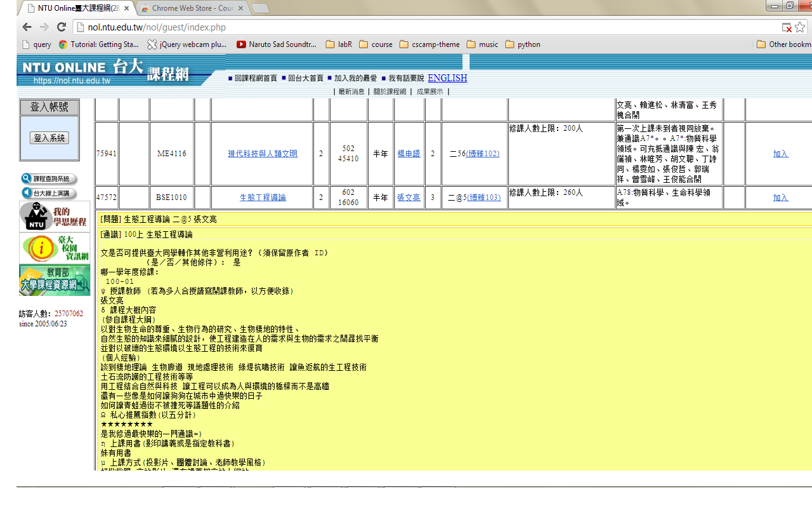
Task: Click the 回課程網首頁 menu item
Action: click(x=255, y=78)
